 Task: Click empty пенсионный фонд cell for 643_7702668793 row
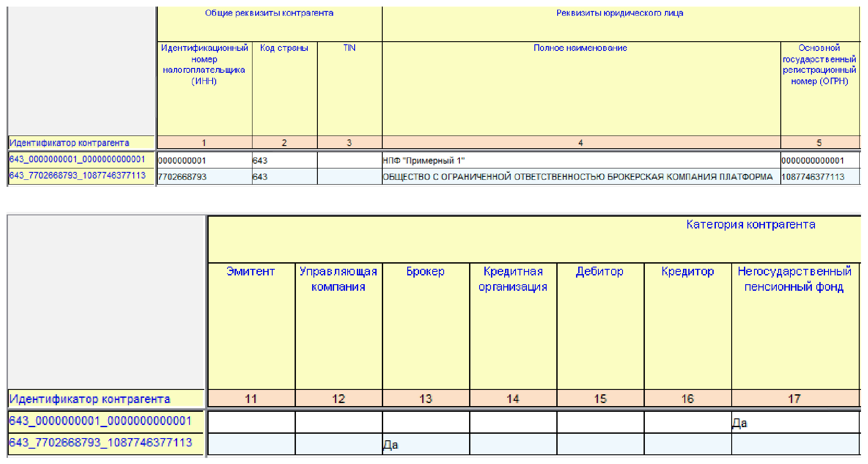tap(795, 444)
